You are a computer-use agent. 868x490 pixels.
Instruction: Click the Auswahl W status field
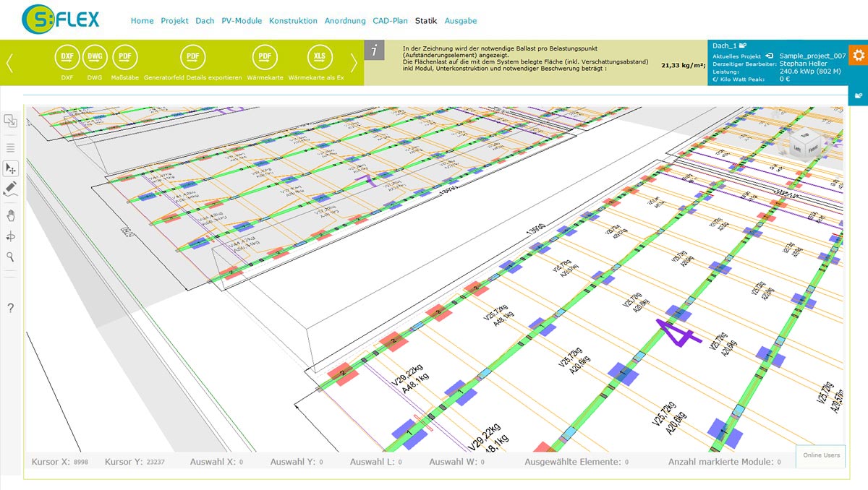[456, 461]
